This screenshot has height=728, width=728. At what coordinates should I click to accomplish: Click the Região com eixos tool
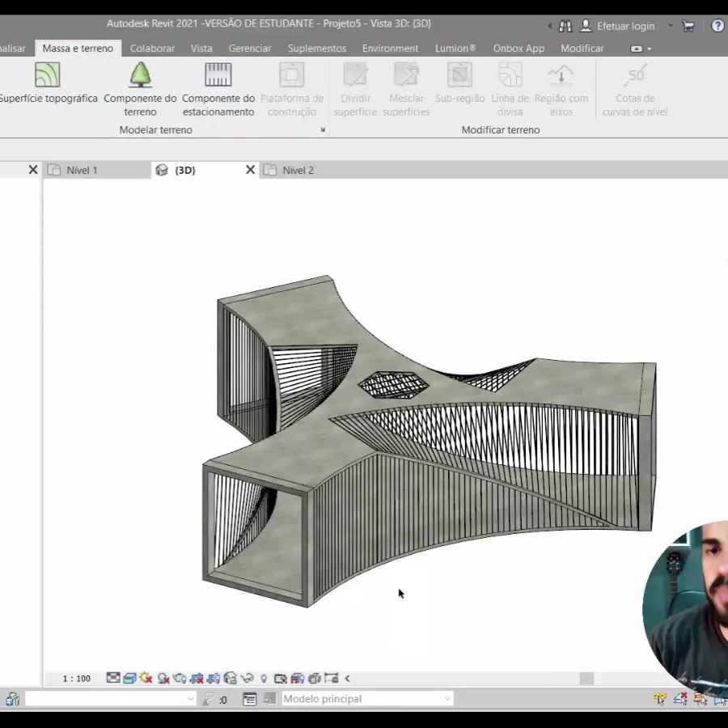pyautogui.click(x=561, y=89)
